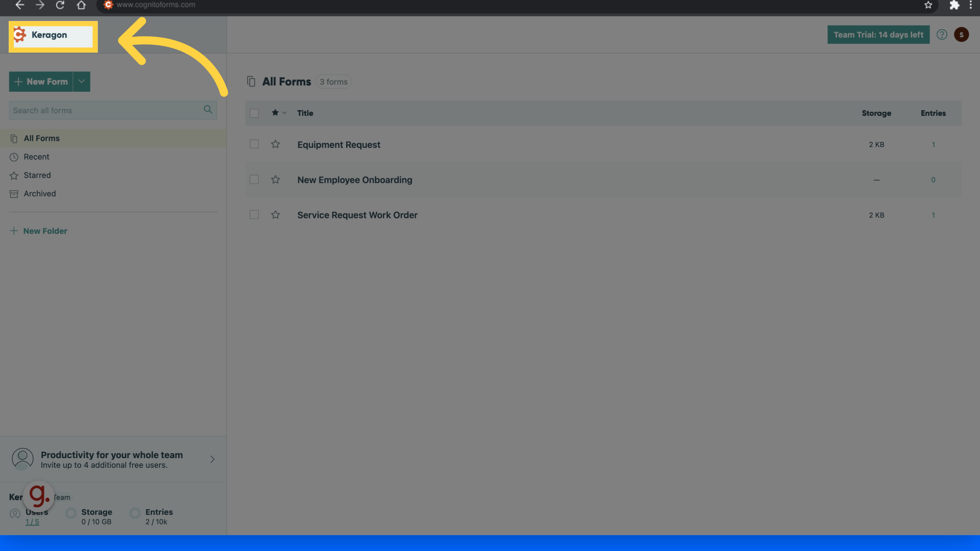Expand the New Form dropdown arrow
Image resolution: width=980 pixels, height=551 pixels.
pyautogui.click(x=82, y=82)
